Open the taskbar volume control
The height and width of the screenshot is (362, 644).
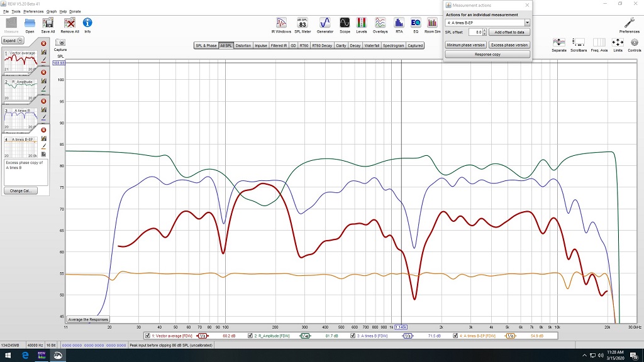pyautogui.click(x=601, y=356)
